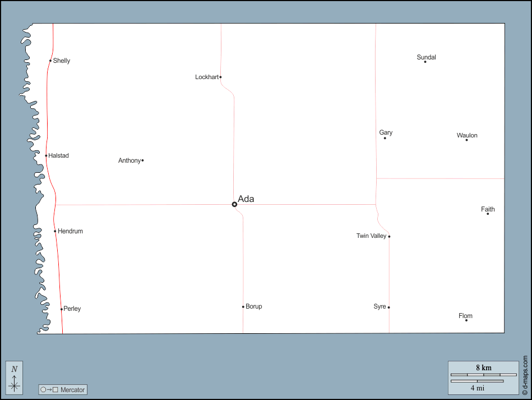Select the Perley town label
532x400 pixels.
72,309
